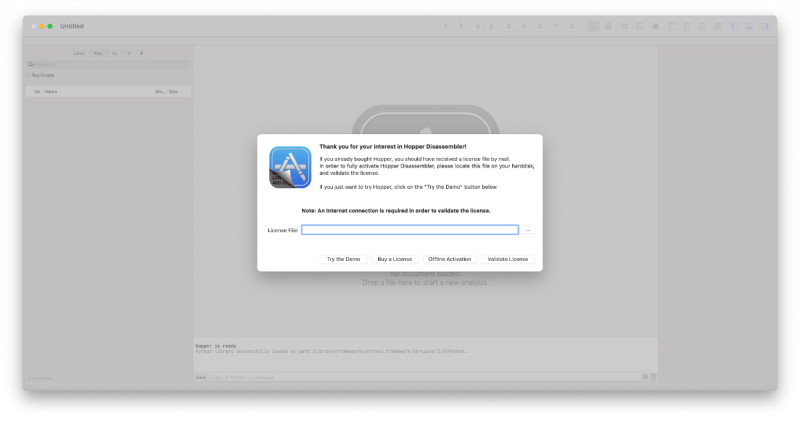
Task: Switch to hexadecimal view mode icon
Action: pyautogui.click(x=640, y=26)
